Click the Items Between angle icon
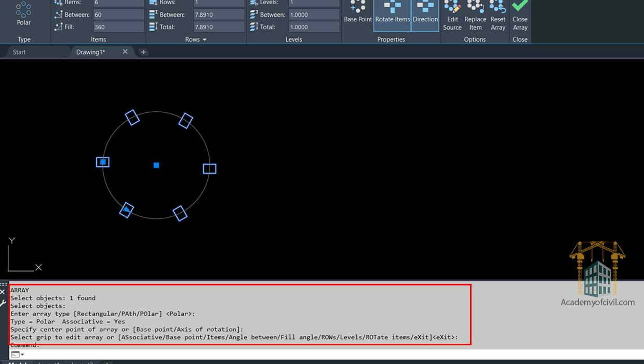Screen dimensions: 644x364 (x=58, y=15)
